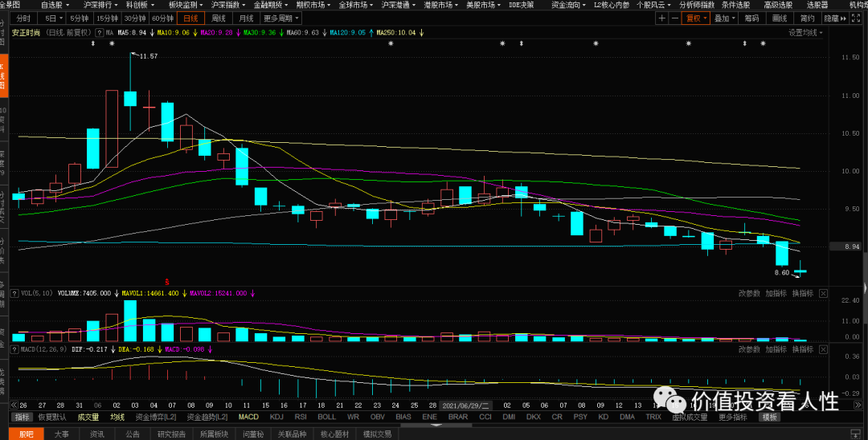
Task: Open 科创板 menu
Action: click(x=140, y=5)
